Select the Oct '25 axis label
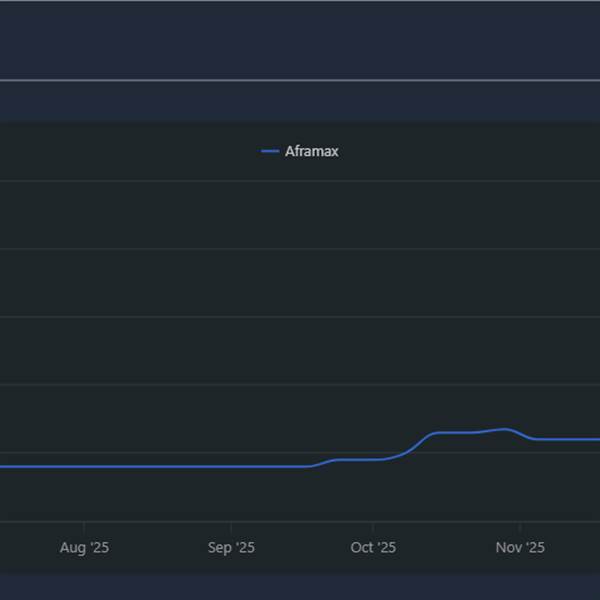The height and width of the screenshot is (600, 600). [373, 548]
